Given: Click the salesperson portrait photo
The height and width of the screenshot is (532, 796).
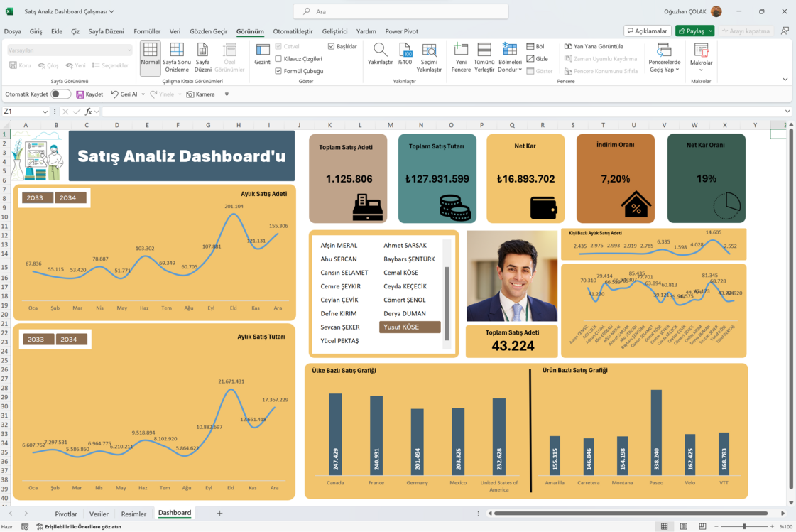Looking at the screenshot, I should [x=512, y=276].
